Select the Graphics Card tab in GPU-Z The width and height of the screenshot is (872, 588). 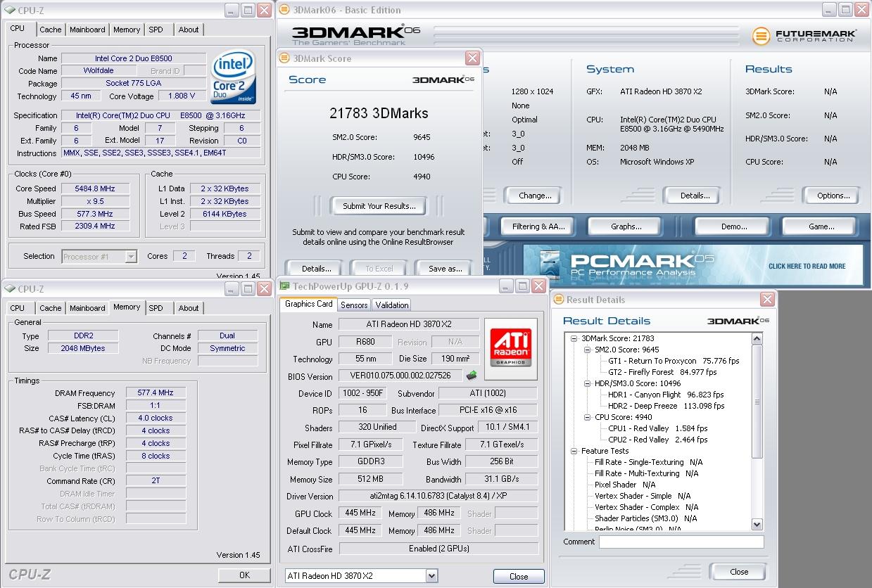308,304
